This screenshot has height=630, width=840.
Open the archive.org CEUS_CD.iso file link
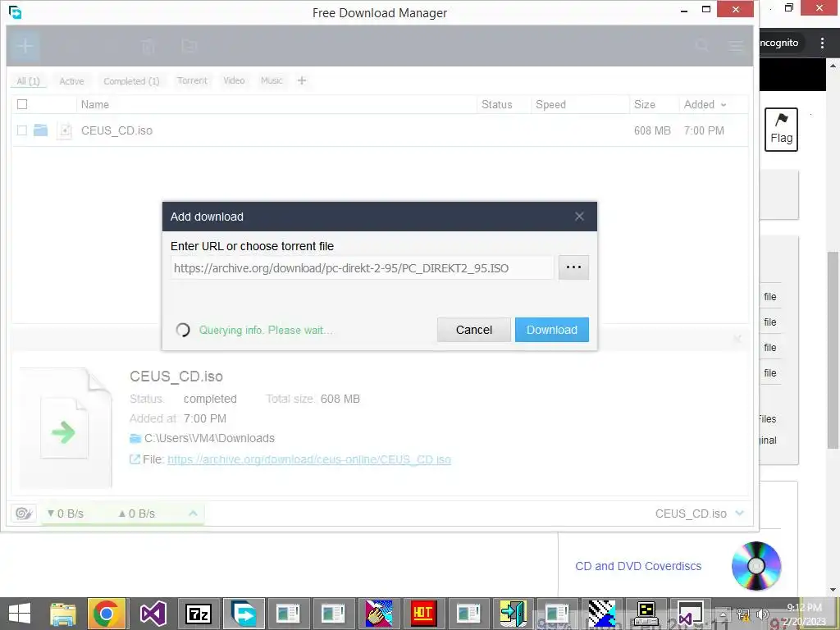click(309, 459)
